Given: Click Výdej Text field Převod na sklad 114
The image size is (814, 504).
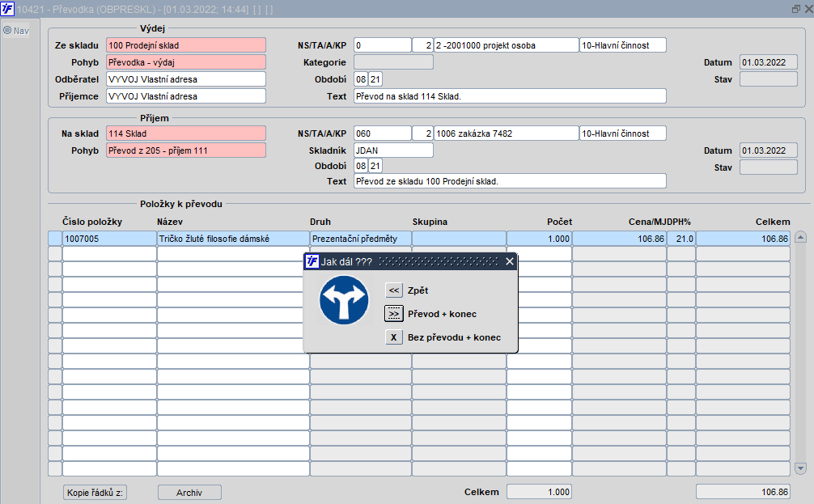Looking at the screenshot, I should coord(510,96).
